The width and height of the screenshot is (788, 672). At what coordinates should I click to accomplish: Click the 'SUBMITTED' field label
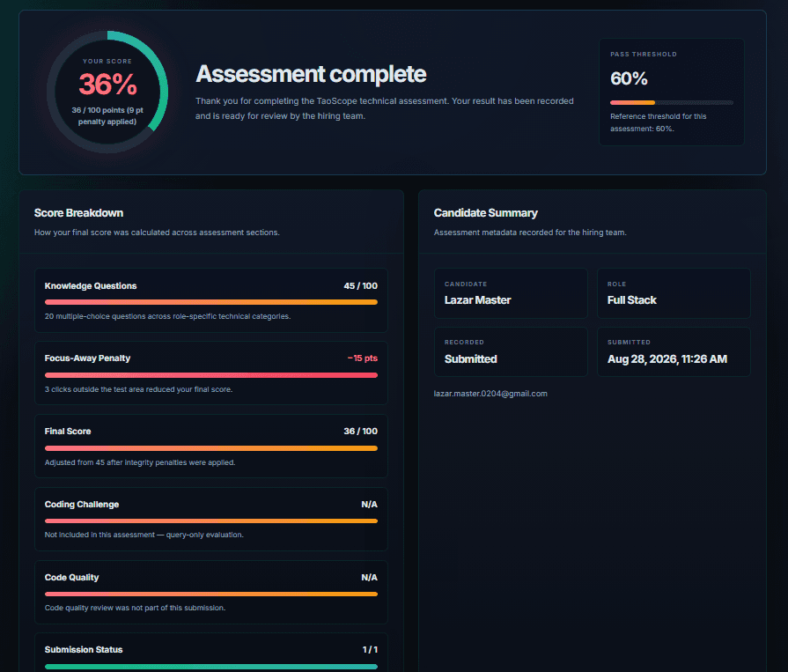pyautogui.click(x=629, y=343)
